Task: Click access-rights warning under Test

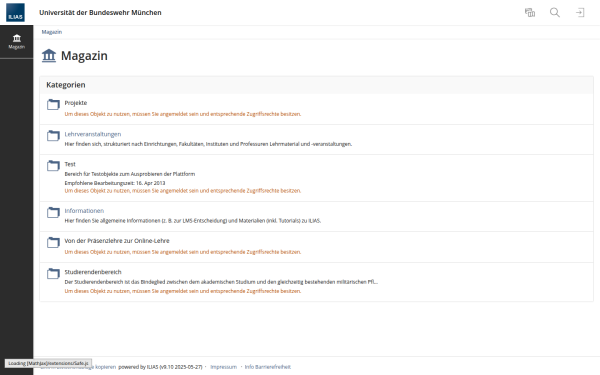Action: pos(183,191)
